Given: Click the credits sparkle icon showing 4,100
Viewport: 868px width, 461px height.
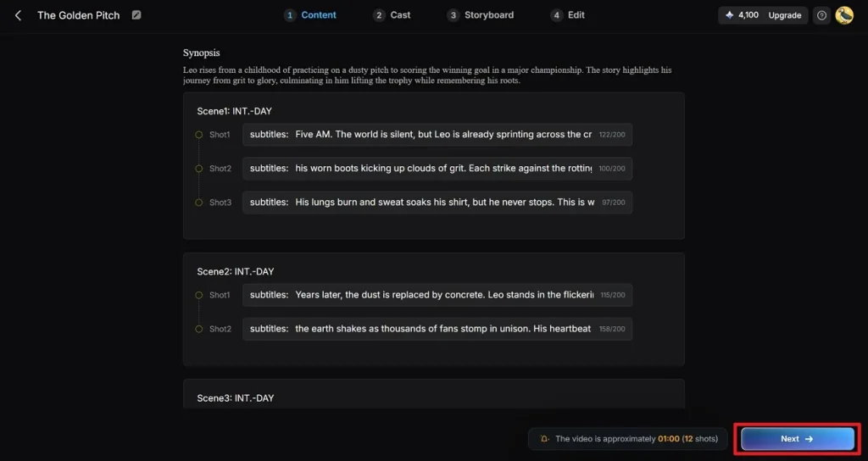Looking at the screenshot, I should 729,15.
